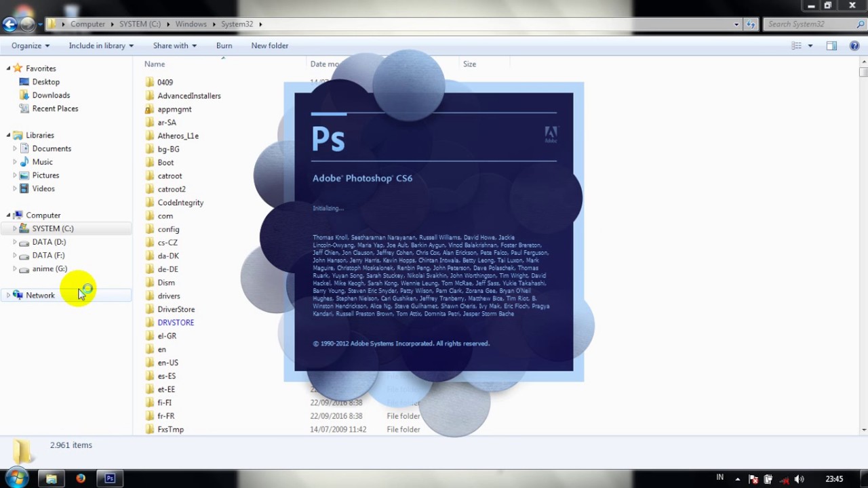
Task: Expand the SYSTEM (C:) drive node
Action: [x=15, y=228]
